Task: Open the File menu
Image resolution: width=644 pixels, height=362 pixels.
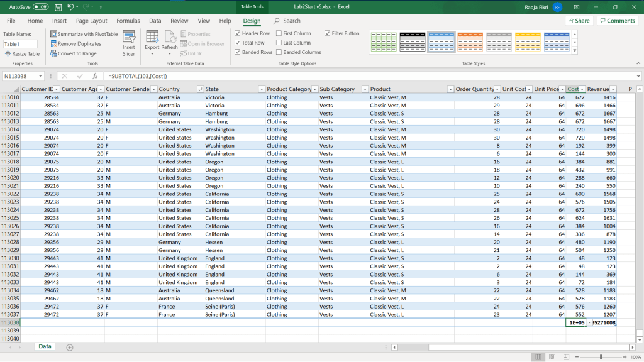Action: (11, 21)
